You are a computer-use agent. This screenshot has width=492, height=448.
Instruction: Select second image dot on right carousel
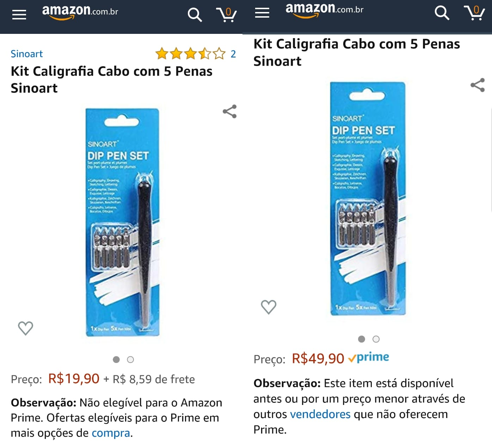(376, 339)
